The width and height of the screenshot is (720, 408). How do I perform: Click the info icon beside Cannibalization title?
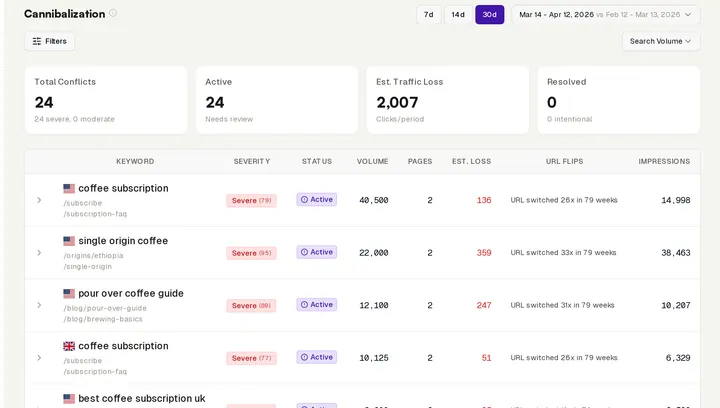[113, 13]
